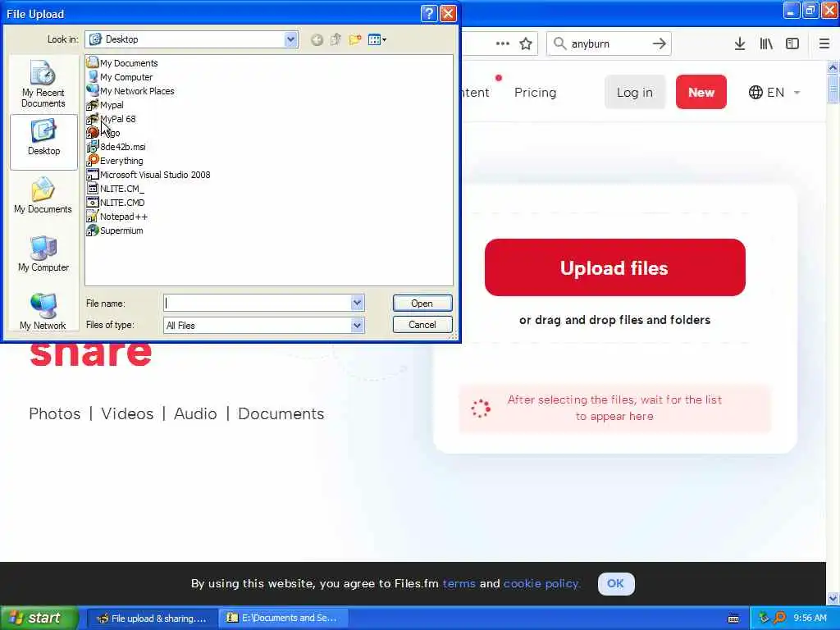Open browser page actions ellipsis menu
840x630 pixels.
click(x=503, y=44)
